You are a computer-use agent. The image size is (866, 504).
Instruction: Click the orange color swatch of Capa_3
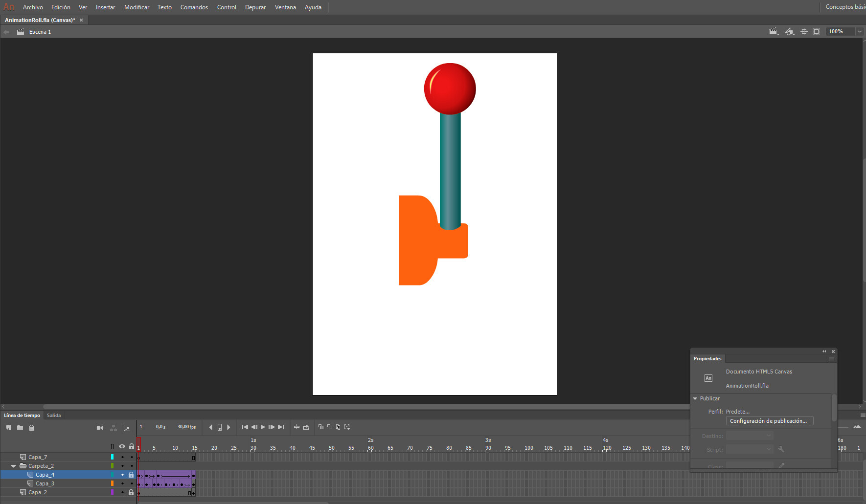pyautogui.click(x=112, y=483)
